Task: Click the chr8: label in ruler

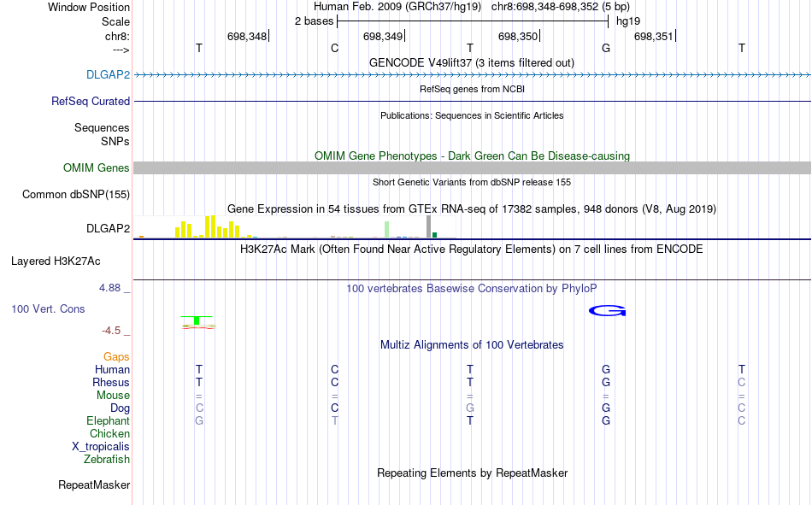Action: tap(117, 36)
